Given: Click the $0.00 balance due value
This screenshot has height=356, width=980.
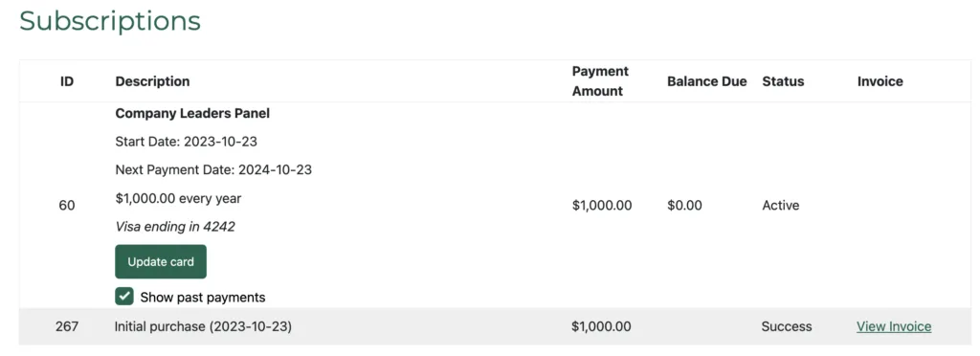Looking at the screenshot, I should click(x=684, y=206).
